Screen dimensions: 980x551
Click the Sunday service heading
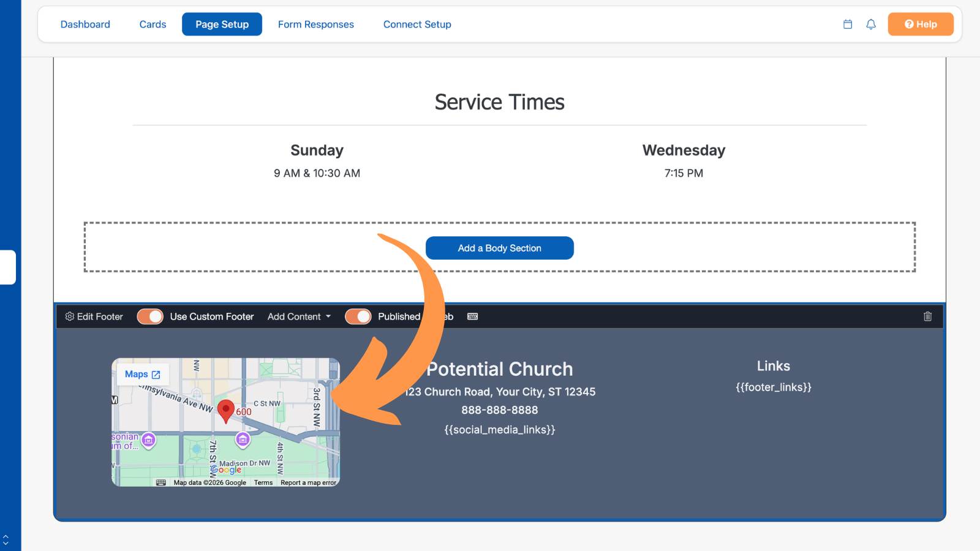(317, 151)
